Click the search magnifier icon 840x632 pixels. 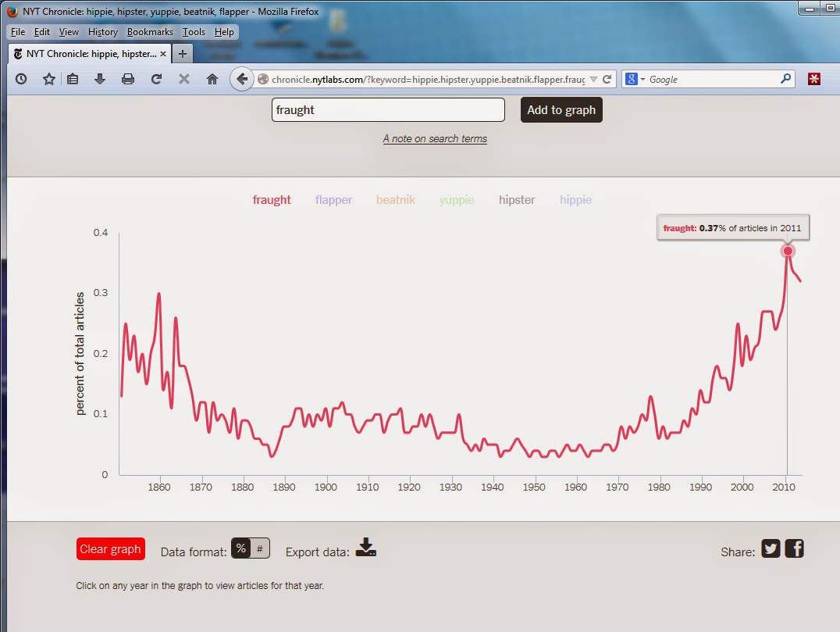point(785,79)
